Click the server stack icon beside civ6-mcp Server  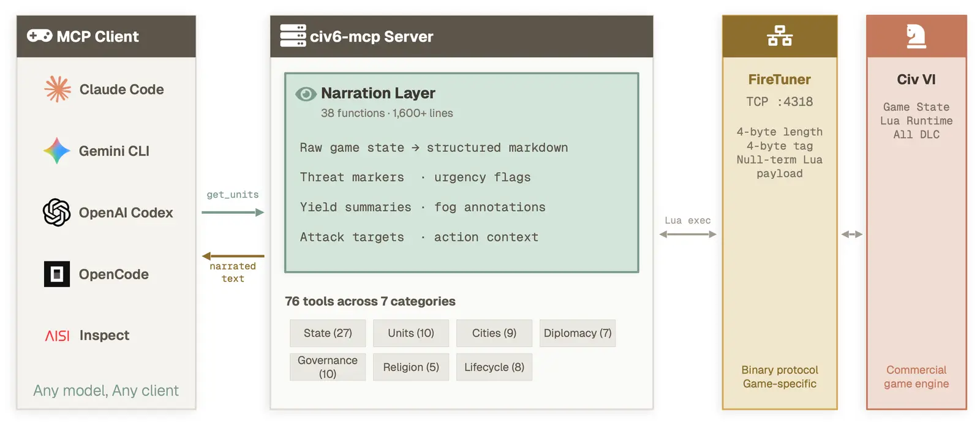[x=293, y=36]
